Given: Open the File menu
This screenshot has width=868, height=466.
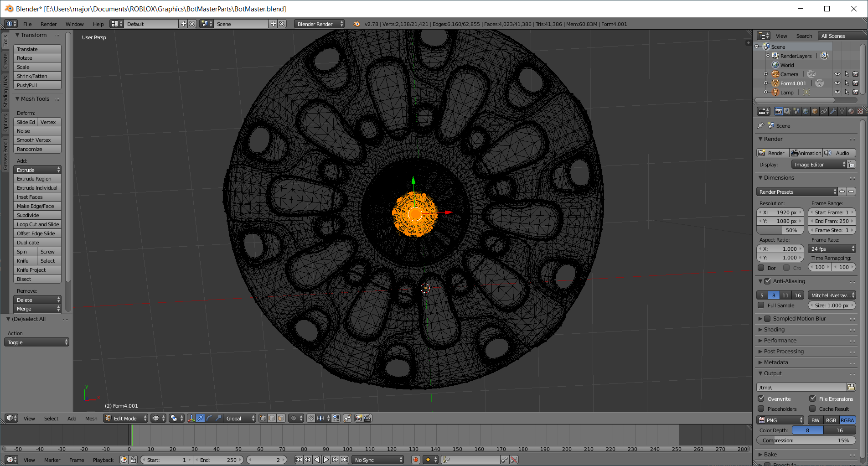Looking at the screenshot, I should point(27,24).
